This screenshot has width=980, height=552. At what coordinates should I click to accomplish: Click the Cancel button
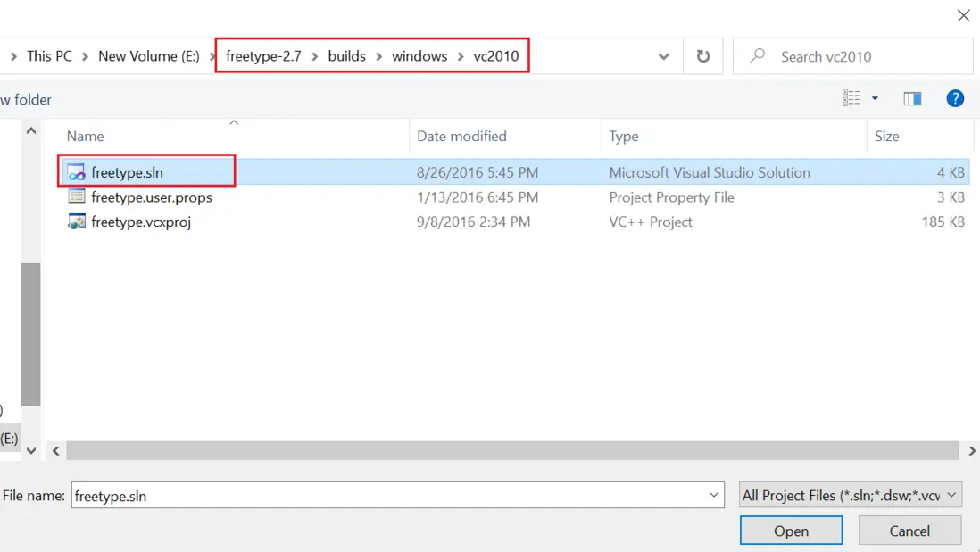(909, 531)
